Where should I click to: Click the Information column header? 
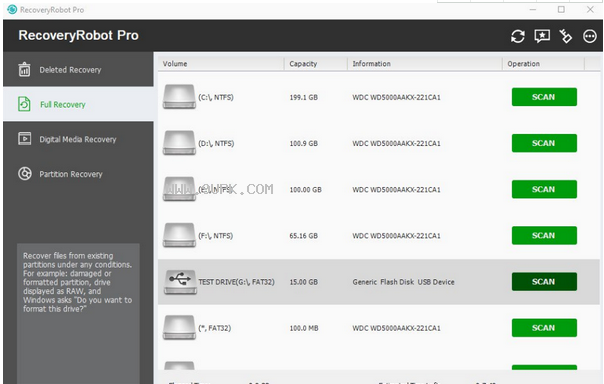coord(425,64)
